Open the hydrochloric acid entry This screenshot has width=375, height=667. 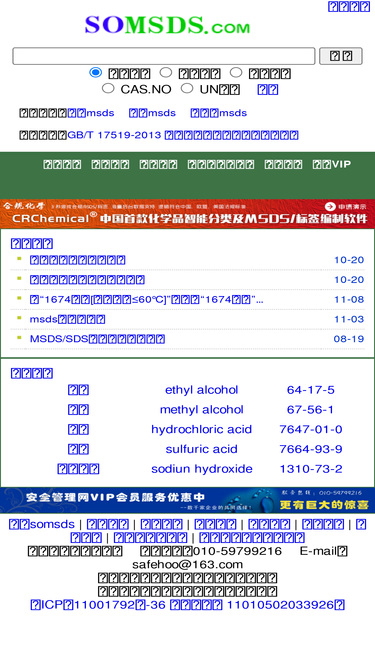click(202, 429)
